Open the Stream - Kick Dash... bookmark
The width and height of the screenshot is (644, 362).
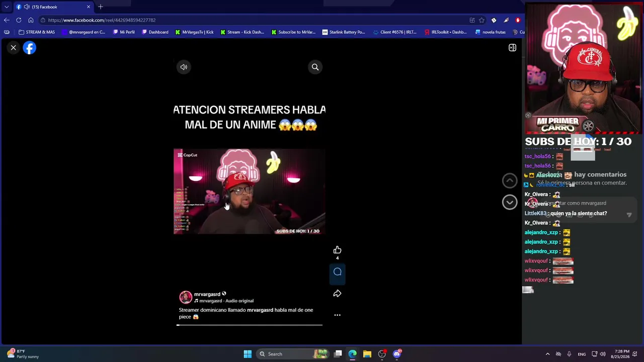pyautogui.click(x=242, y=32)
